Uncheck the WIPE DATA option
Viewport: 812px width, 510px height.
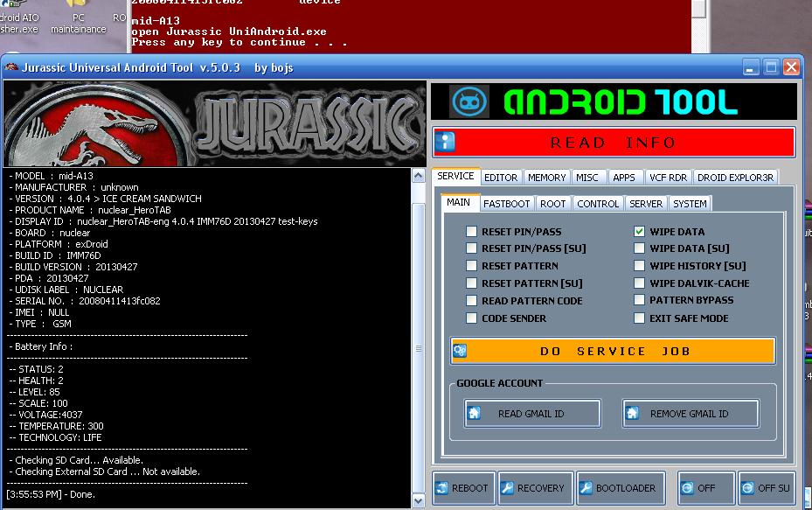(x=639, y=232)
